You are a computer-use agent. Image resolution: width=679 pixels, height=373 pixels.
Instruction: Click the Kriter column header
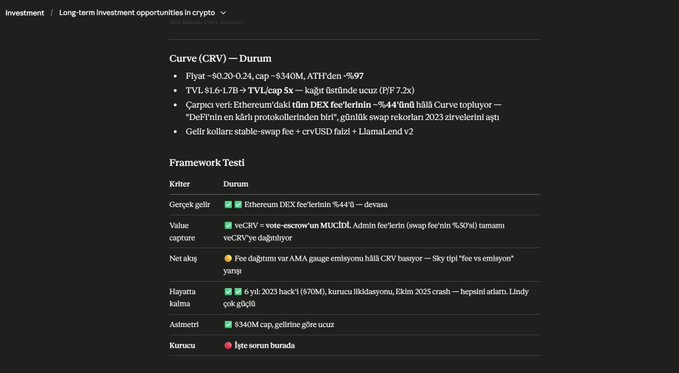(x=179, y=184)
